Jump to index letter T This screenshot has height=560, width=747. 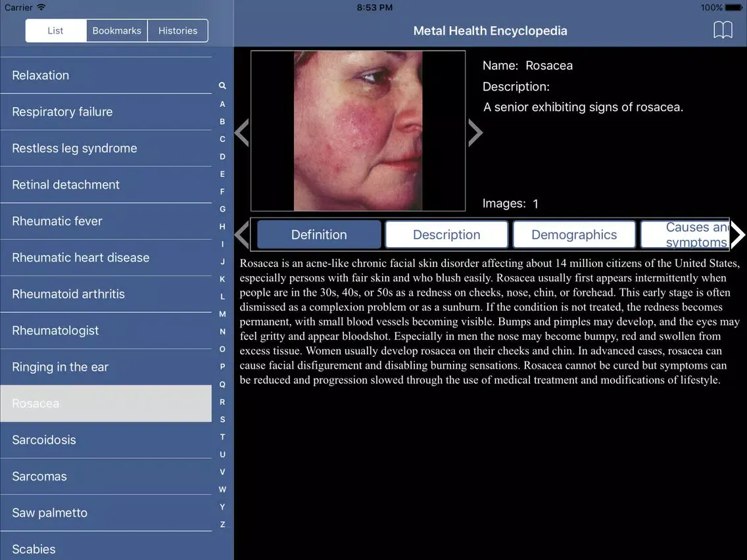click(222, 436)
